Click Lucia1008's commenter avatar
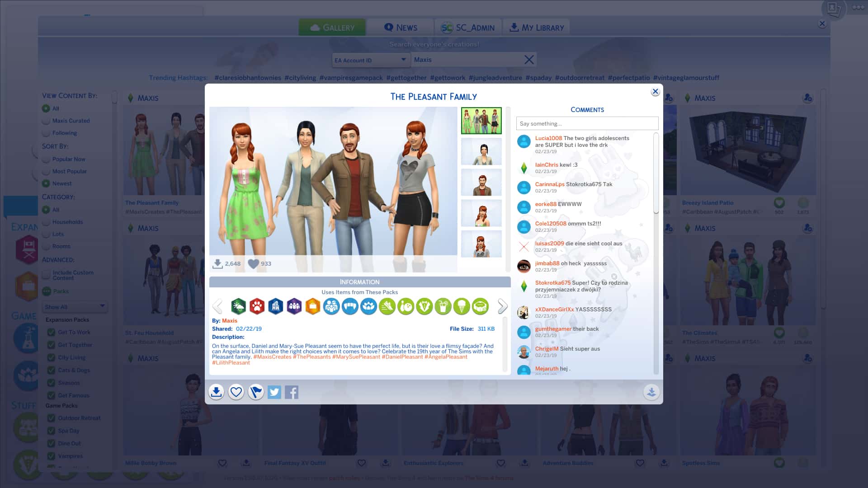The image size is (868, 488). (x=524, y=141)
